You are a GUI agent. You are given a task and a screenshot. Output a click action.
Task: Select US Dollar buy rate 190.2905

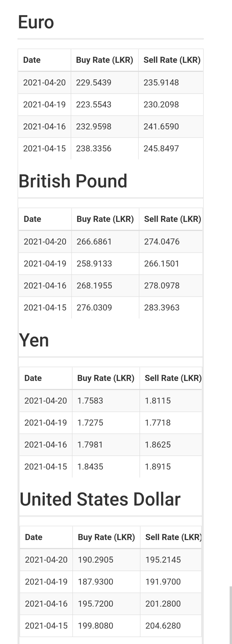(x=96, y=559)
